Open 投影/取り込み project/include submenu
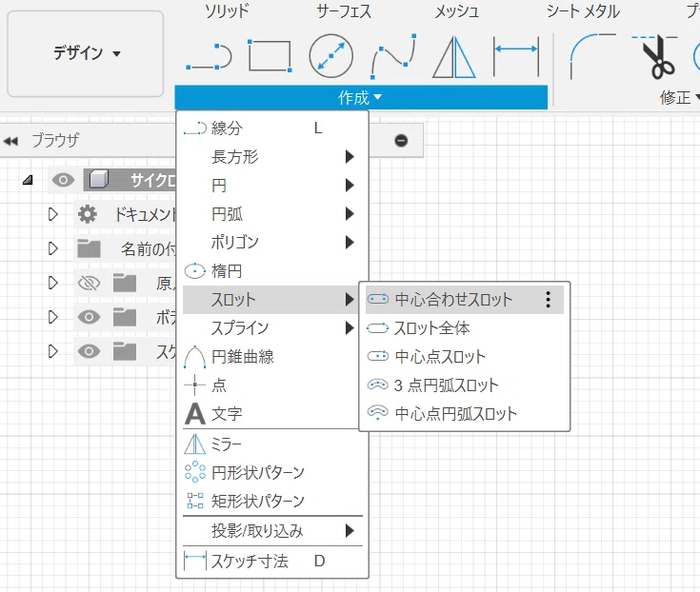The image size is (700, 592). (x=272, y=531)
